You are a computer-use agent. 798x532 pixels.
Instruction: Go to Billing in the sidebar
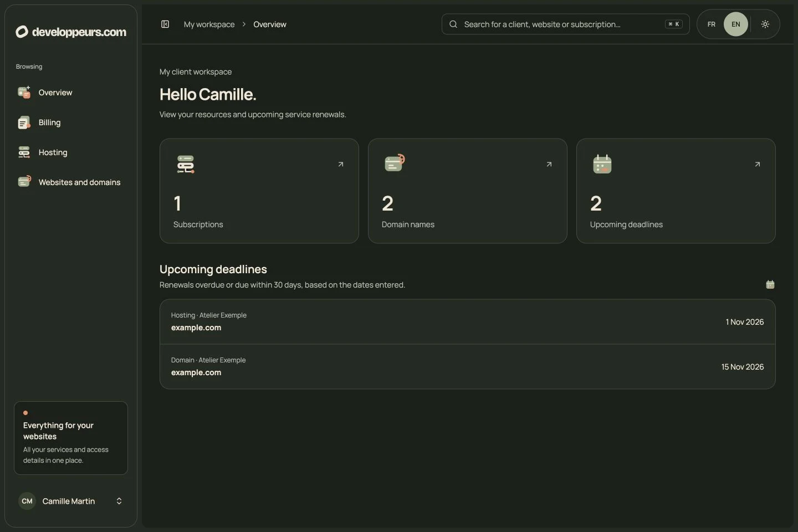coord(71,122)
